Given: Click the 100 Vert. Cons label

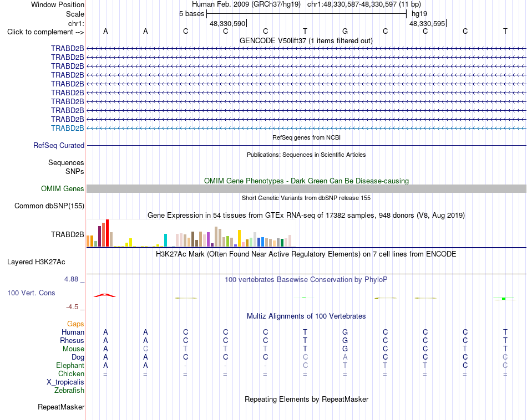Looking at the screenshot, I should pos(31,293).
